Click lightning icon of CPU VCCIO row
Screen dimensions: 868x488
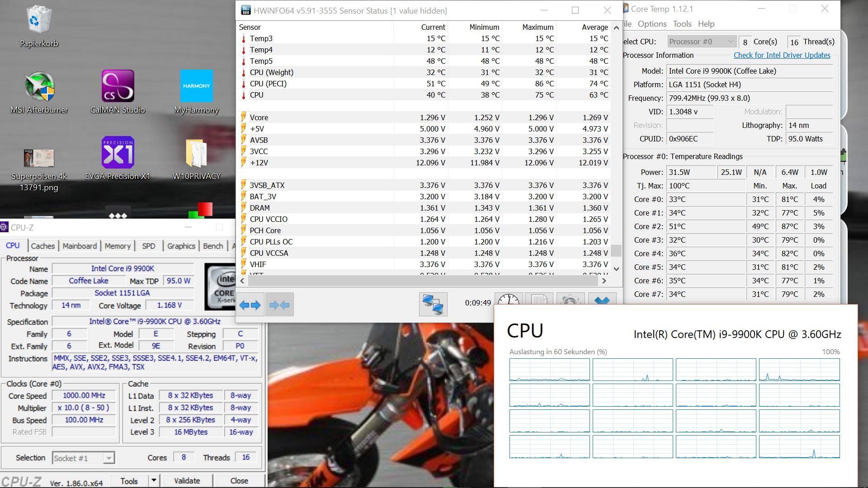point(244,219)
